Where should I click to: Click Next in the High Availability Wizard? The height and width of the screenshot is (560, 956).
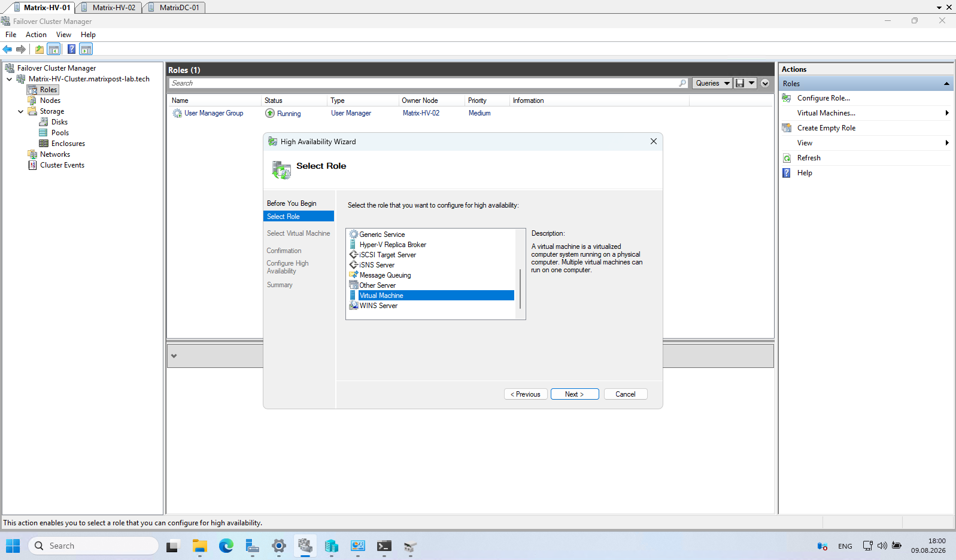(x=575, y=394)
